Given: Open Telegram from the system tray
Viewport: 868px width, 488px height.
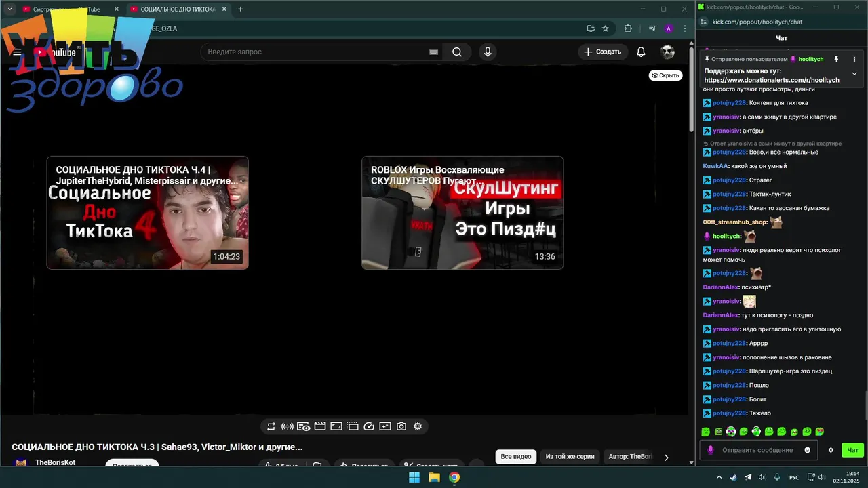Looking at the screenshot, I should [x=748, y=478].
